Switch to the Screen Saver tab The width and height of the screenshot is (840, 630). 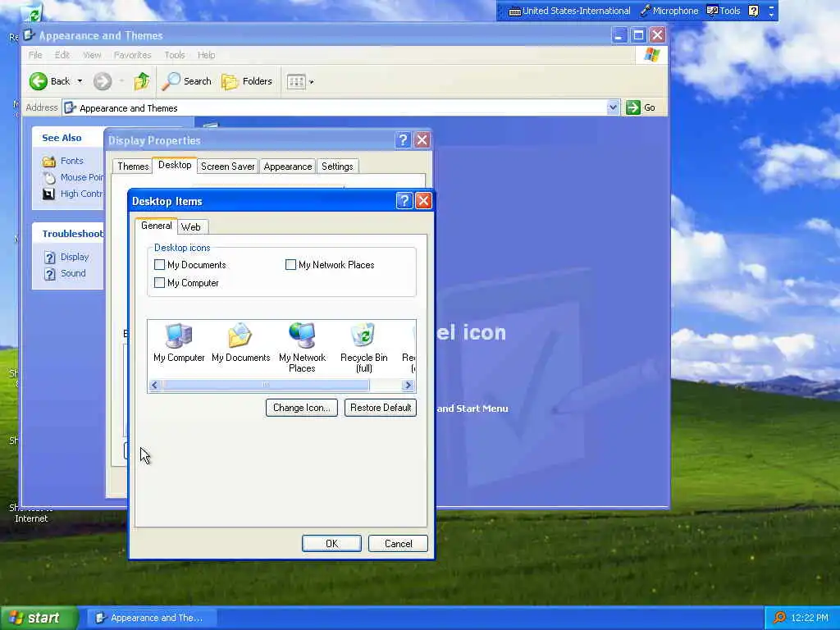point(228,167)
